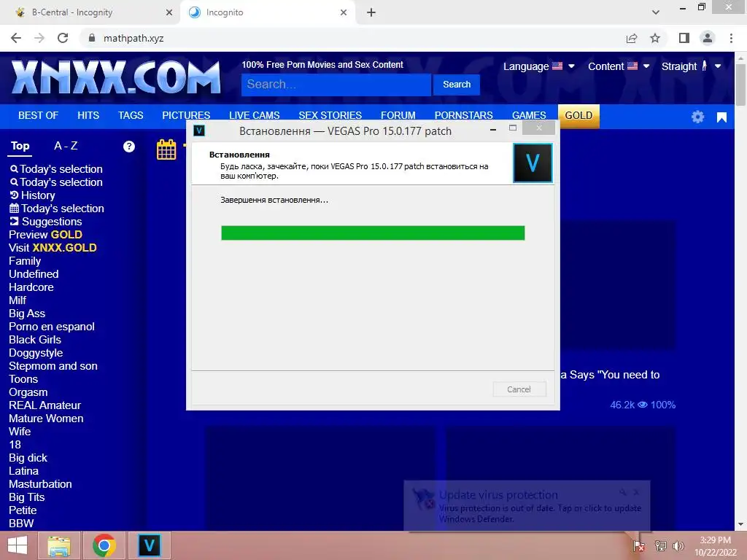Image resolution: width=747 pixels, height=560 pixels.
Task: Reload the current page
Action: pos(63,38)
